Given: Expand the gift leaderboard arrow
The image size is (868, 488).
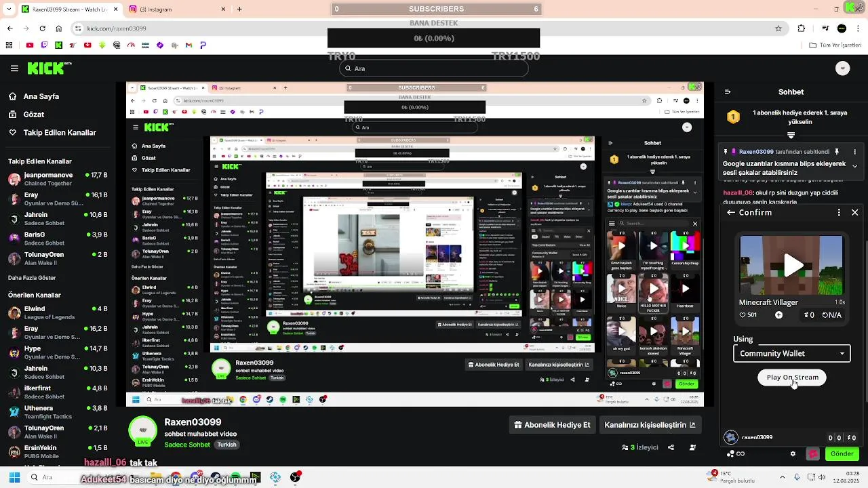Looking at the screenshot, I should pyautogui.click(x=791, y=136).
